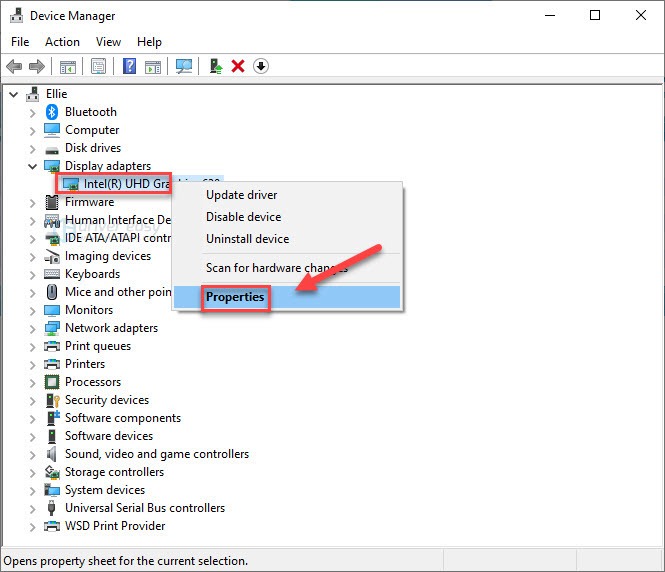Expand the Monitors node chevron

(x=33, y=311)
